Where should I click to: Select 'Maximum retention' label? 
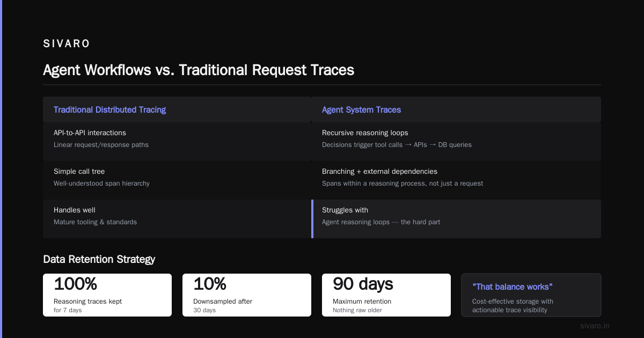click(362, 302)
